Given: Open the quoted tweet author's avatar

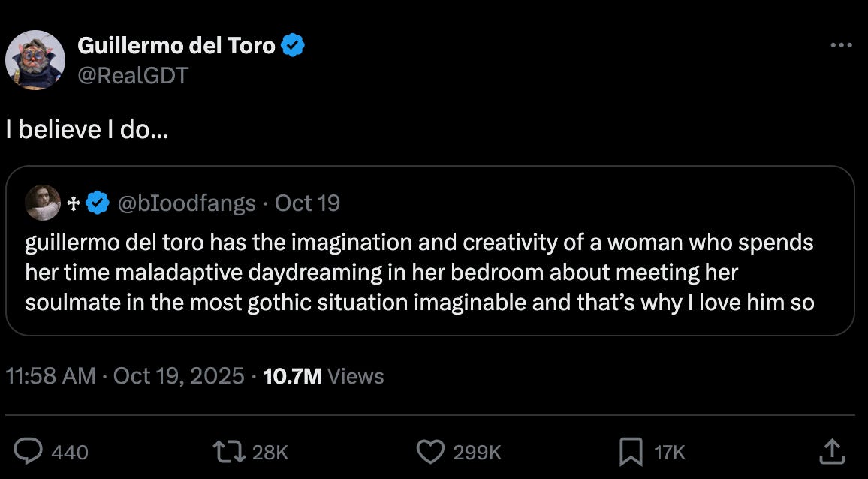Looking at the screenshot, I should pos(43,203).
